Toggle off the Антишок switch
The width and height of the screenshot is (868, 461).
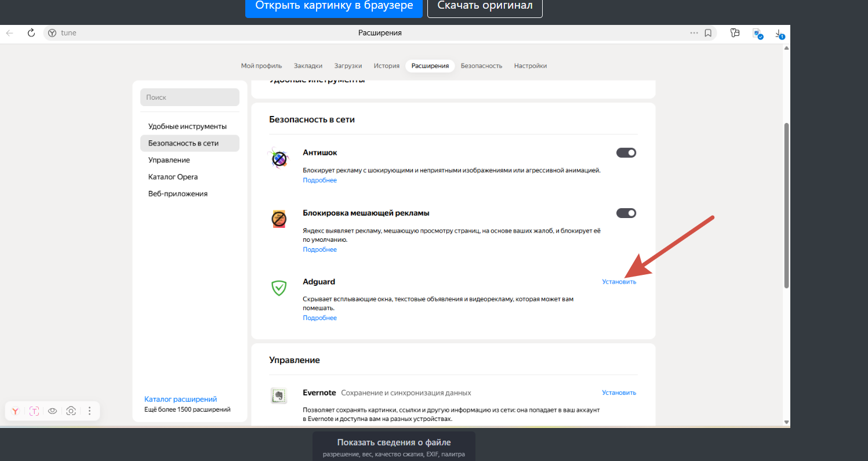[626, 153]
